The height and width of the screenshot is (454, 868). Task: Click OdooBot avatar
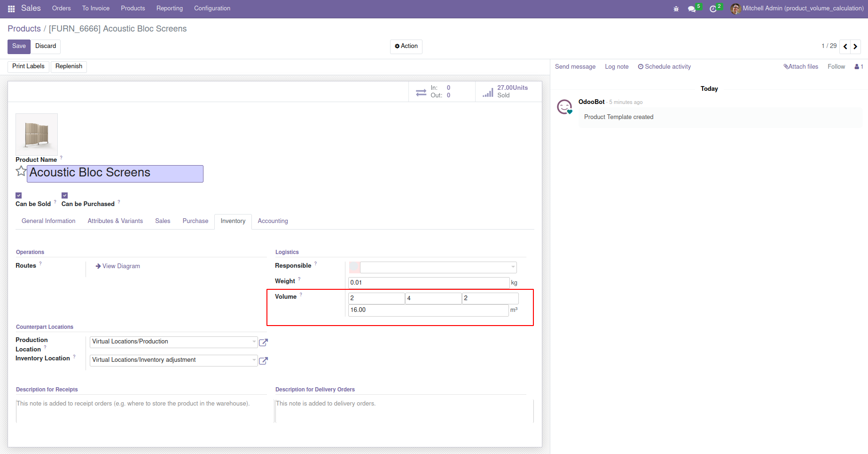[564, 107]
